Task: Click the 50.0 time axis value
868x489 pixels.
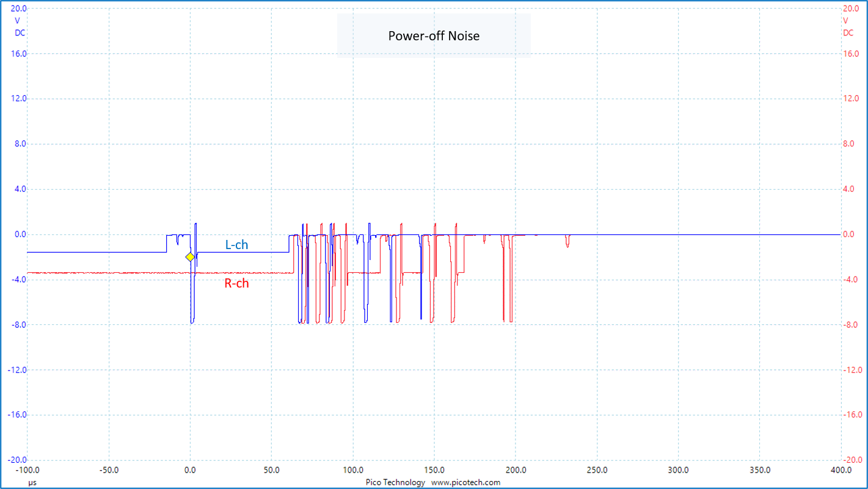Action: [272, 471]
